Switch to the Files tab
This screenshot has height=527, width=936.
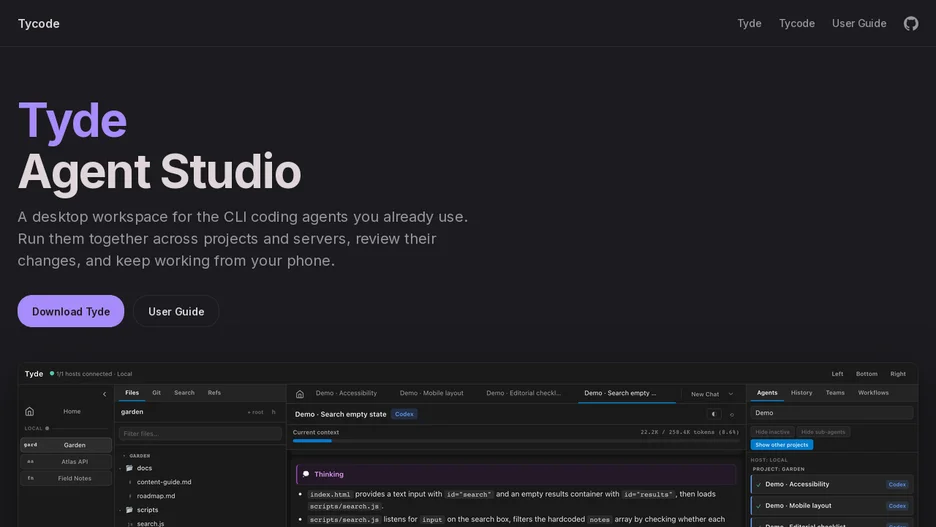pyautogui.click(x=132, y=393)
